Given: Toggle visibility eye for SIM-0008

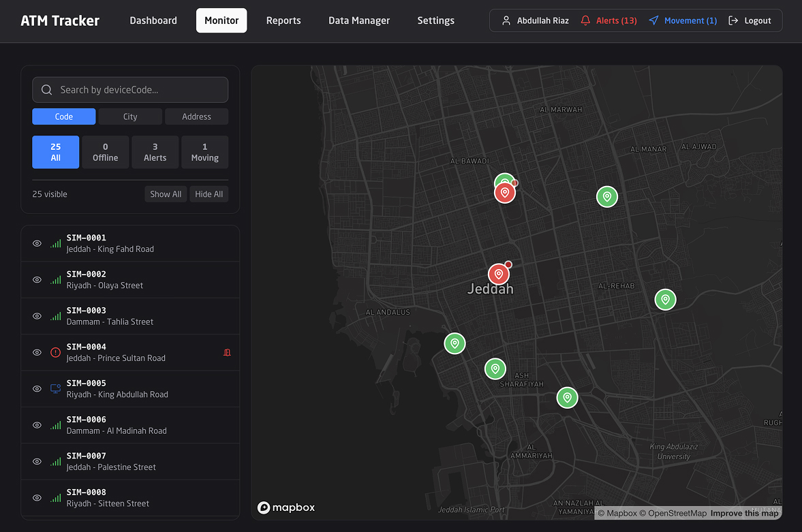Looking at the screenshot, I should pos(37,498).
